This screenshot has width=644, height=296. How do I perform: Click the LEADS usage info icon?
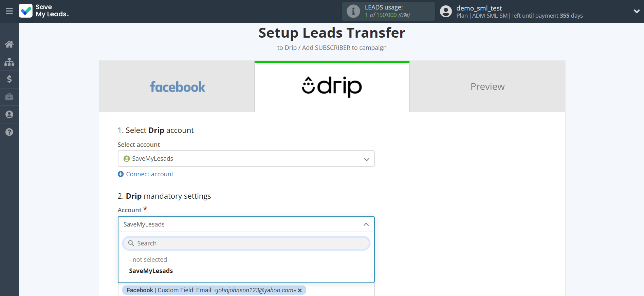tap(353, 11)
